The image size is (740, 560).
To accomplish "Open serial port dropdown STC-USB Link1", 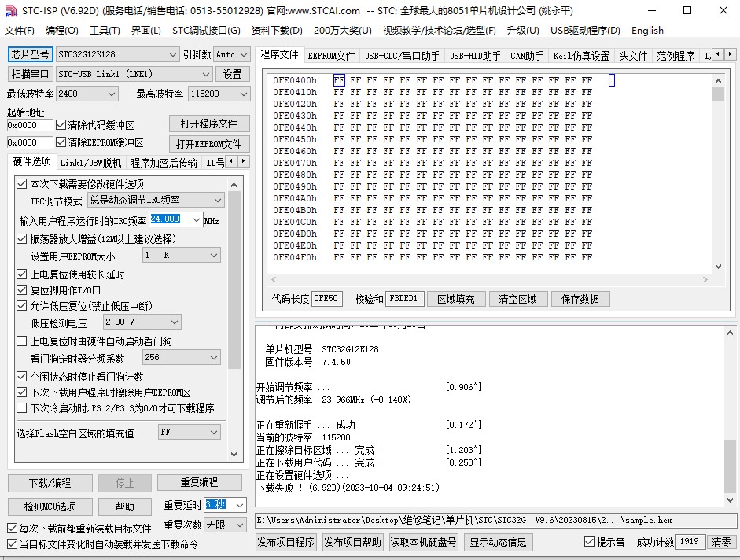I will tap(134, 74).
